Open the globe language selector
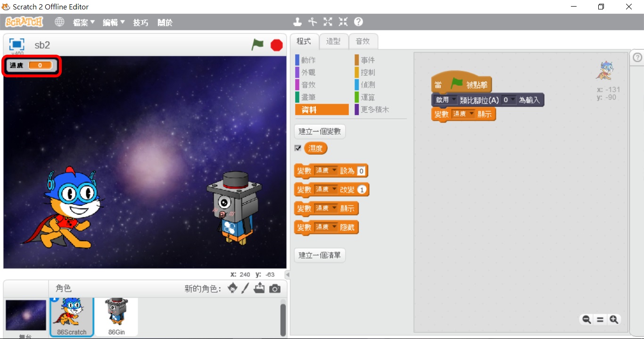The width and height of the screenshot is (644, 339). point(59,22)
